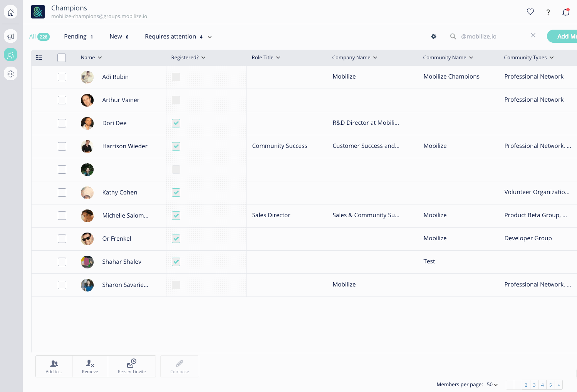Open the notifications bell icon
577x392 pixels.
click(x=566, y=12)
